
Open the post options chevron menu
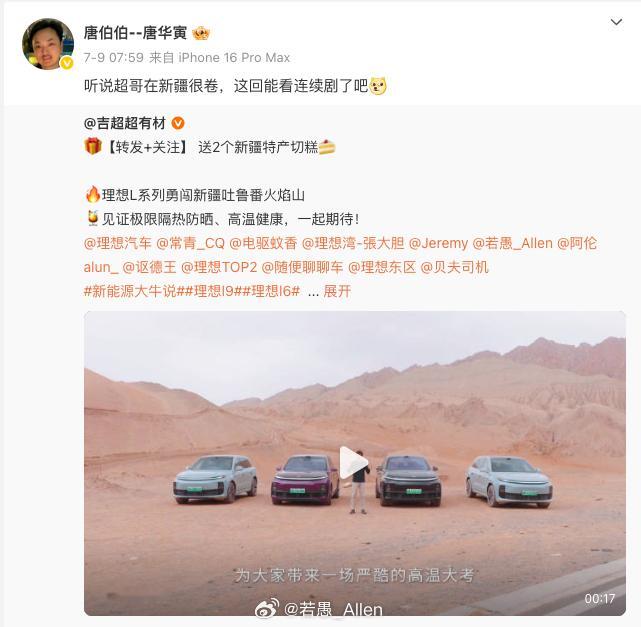616,22
